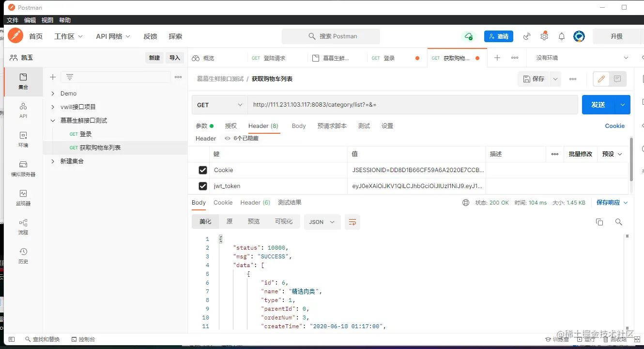
Task: Open a new request tab with the plus
Action: (x=497, y=58)
